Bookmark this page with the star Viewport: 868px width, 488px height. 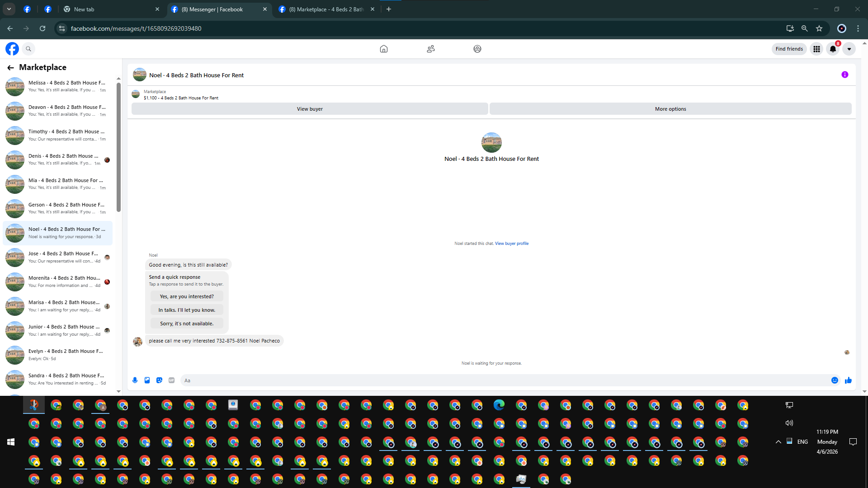819,28
